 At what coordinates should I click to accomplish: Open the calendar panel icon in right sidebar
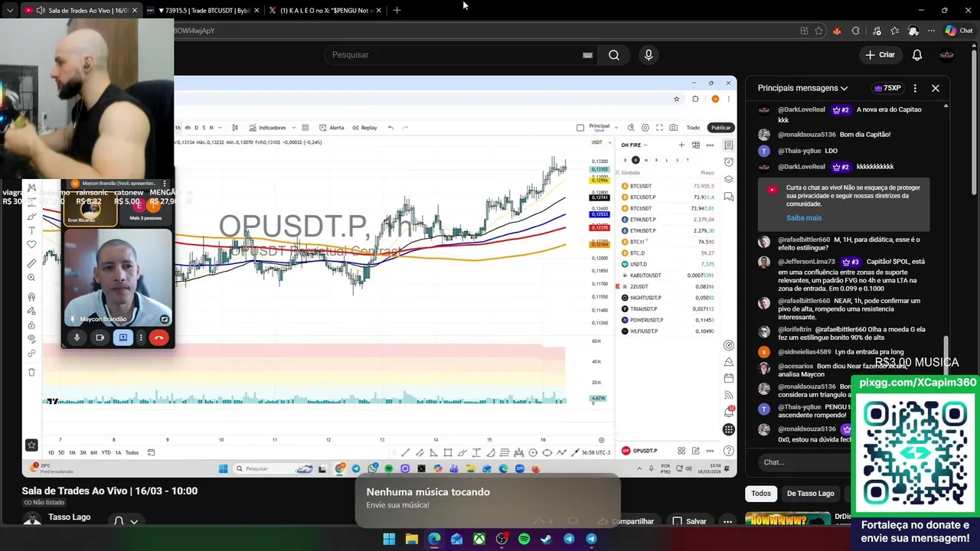click(729, 378)
